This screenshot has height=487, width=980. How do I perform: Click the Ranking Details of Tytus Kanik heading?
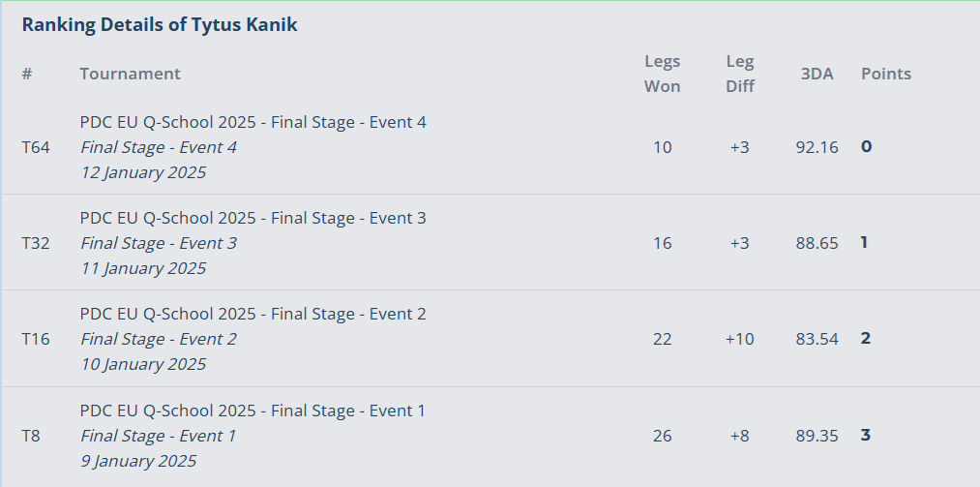[160, 24]
